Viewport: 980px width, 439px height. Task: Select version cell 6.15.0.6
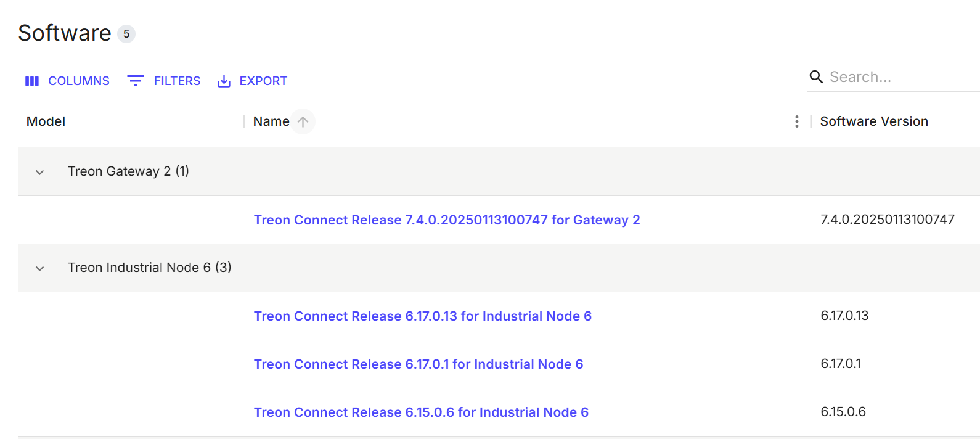pos(843,412)
